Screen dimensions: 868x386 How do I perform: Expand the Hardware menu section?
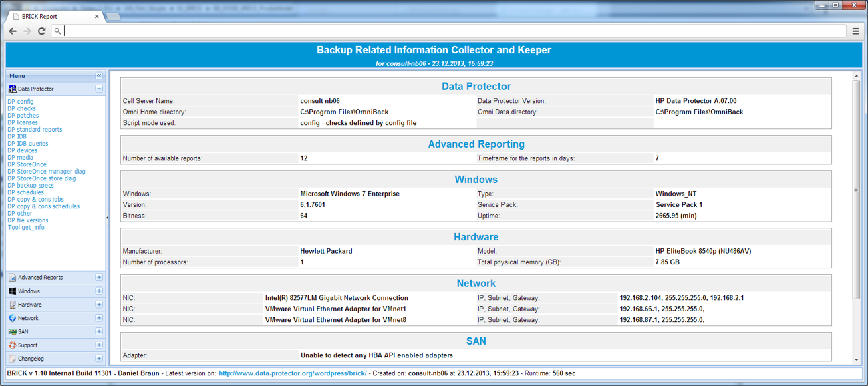pos(99,305)
